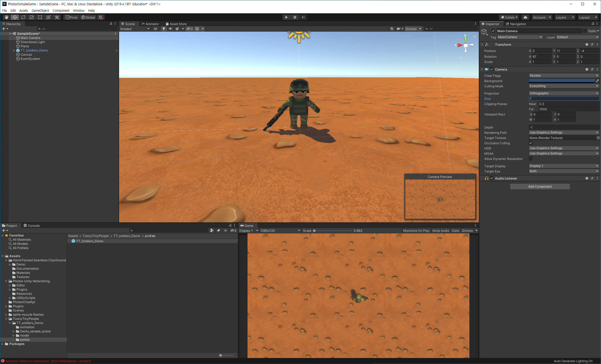This screenshot has width=601, height=364.
Task: Open the GameObject menu
Action: [40, 10]
